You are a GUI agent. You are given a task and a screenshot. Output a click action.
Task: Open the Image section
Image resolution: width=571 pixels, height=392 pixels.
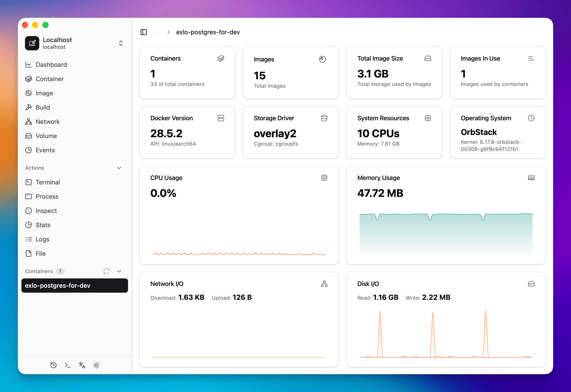pos(44,93)
